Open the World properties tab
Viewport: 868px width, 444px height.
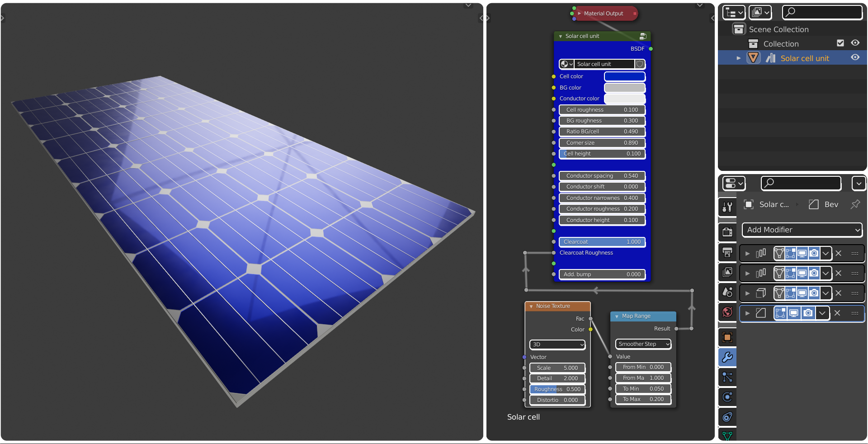pyautogui.click(x=727, y=312)
